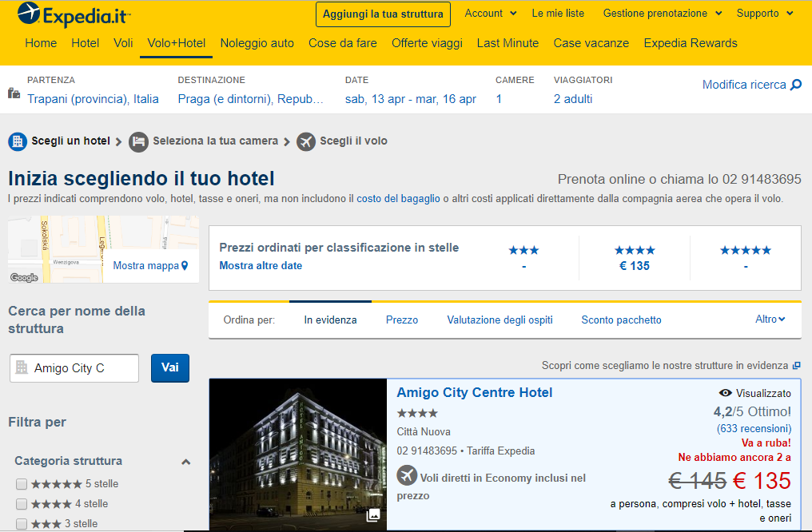Open Mostra altre date link
The image size is (812, 532).
pos(261,265)
